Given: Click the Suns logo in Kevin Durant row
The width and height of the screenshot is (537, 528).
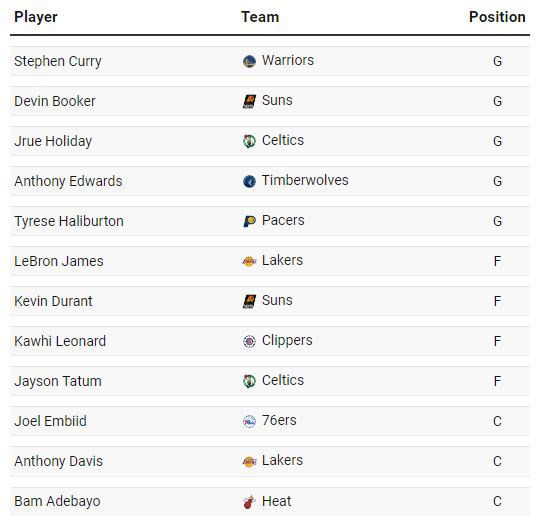Looking at the screenshot, I should coord(249,301).
